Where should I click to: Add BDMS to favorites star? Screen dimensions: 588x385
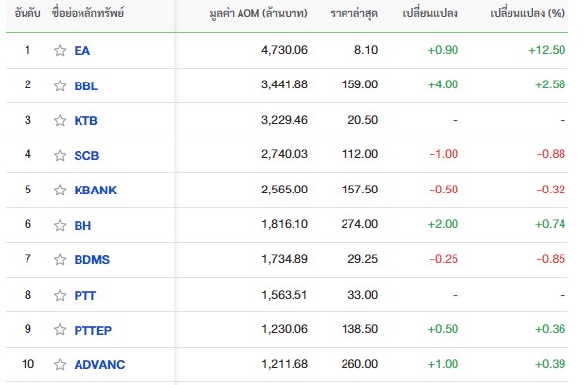tap(60, 259)
